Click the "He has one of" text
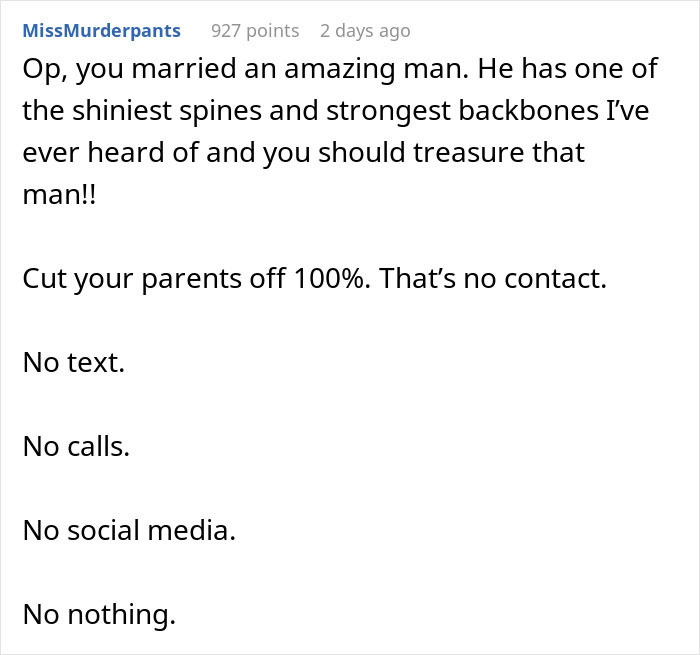 567,69
